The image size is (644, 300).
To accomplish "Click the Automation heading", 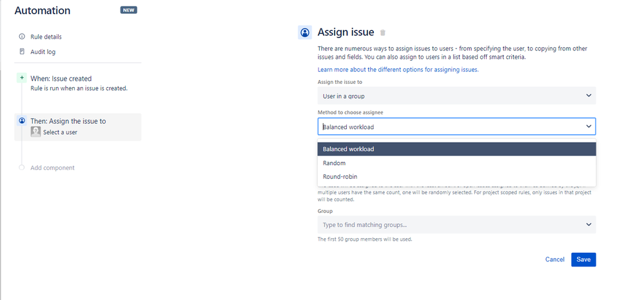I will point(43,11).
